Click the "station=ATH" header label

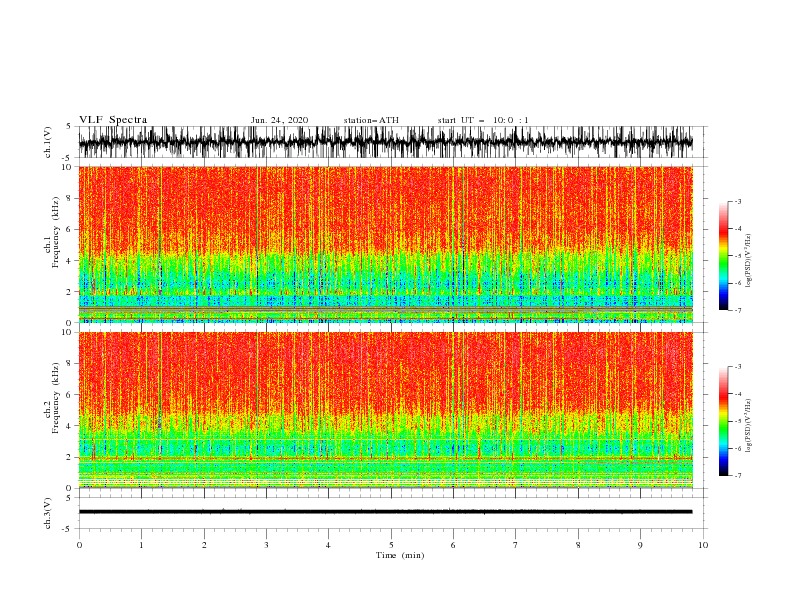pos(371,120)
